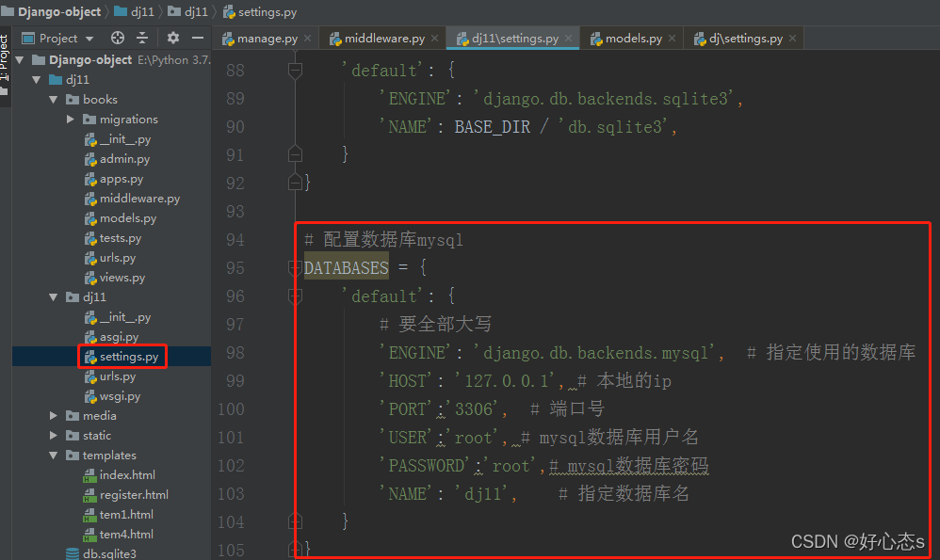This screenshot has width=940, height=560.
Task: Click the highlighted settings.py file icon
Action: click(92, 356)
